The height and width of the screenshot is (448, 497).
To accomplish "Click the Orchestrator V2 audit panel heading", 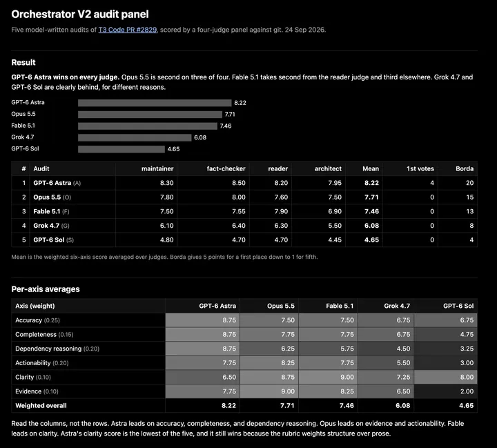I will pos(80,14).
